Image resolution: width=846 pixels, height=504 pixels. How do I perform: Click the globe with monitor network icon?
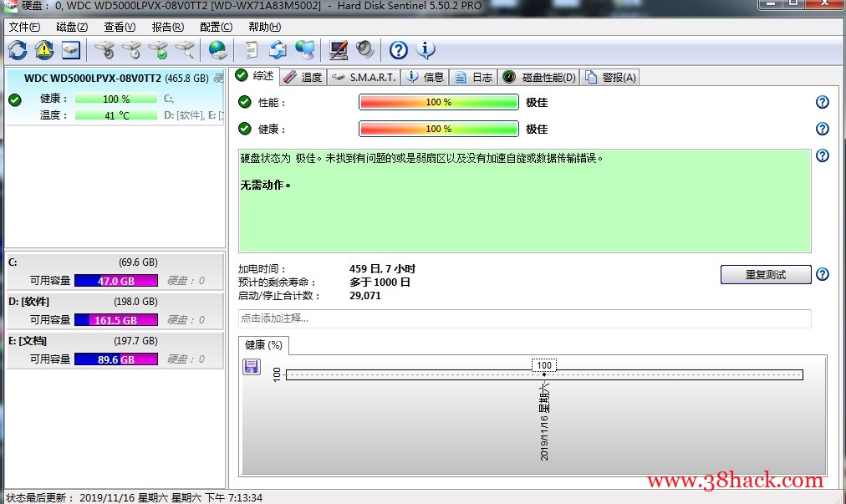pyautogui.click(x=305, y=50)
